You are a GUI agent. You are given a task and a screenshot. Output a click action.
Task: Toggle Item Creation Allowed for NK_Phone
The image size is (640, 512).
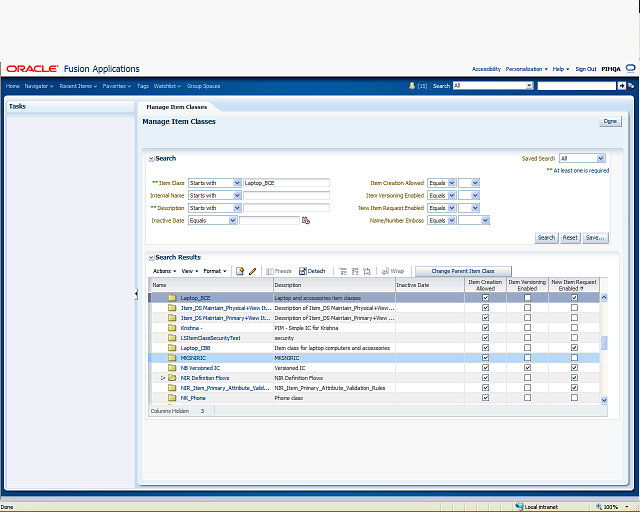pos(485,398)
